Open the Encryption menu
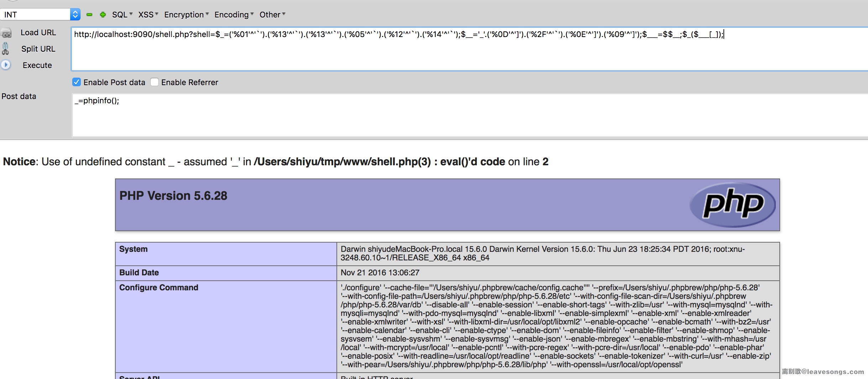The width and height of the screenshot is (868, 379). tap(186, 15)
